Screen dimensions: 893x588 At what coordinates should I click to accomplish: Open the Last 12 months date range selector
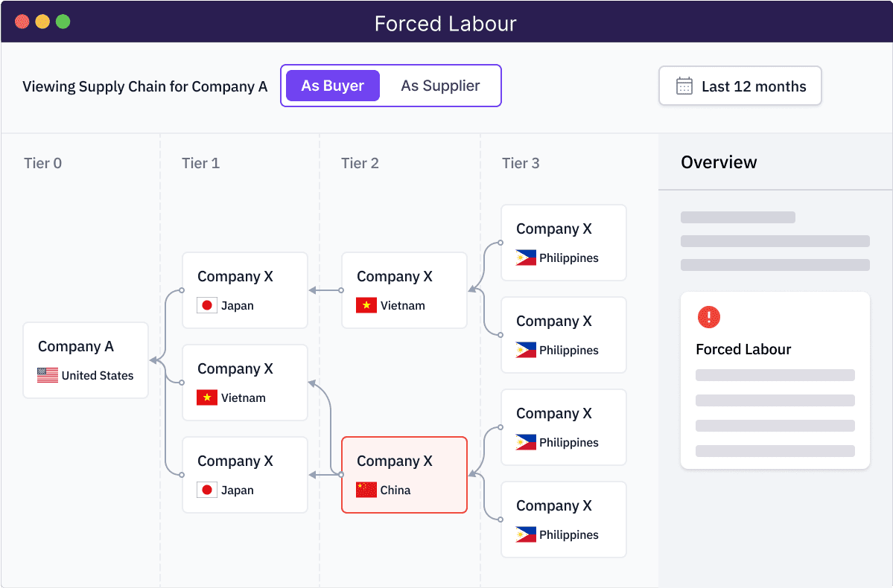(739, 86)
